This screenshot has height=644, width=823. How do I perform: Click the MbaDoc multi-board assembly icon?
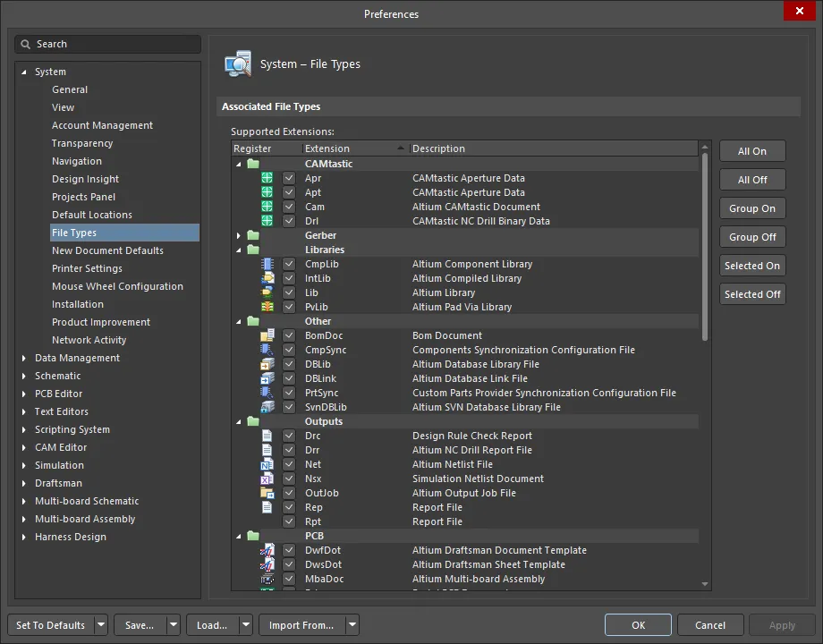[267, 579]
